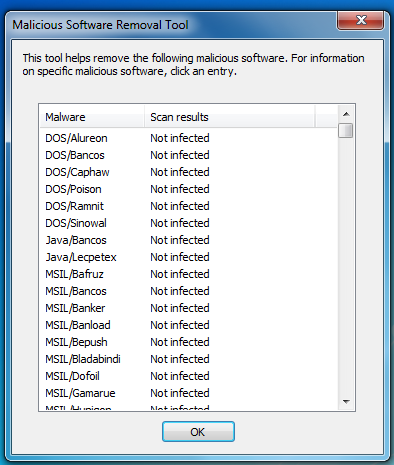Image resolution: width=394 pixels, height=465 pixels.
Task: Select the MSIL/Bafruz entry
Action: point(74,274)
